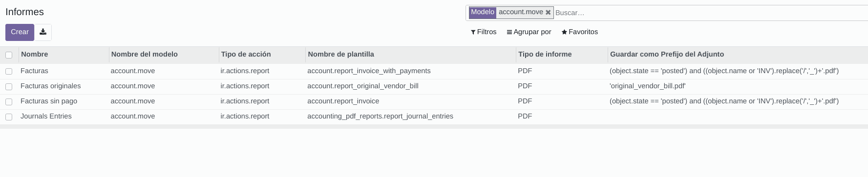Sort by Tipo de informe header
This screenshot has width=868, height=177.
click(545, 54)
